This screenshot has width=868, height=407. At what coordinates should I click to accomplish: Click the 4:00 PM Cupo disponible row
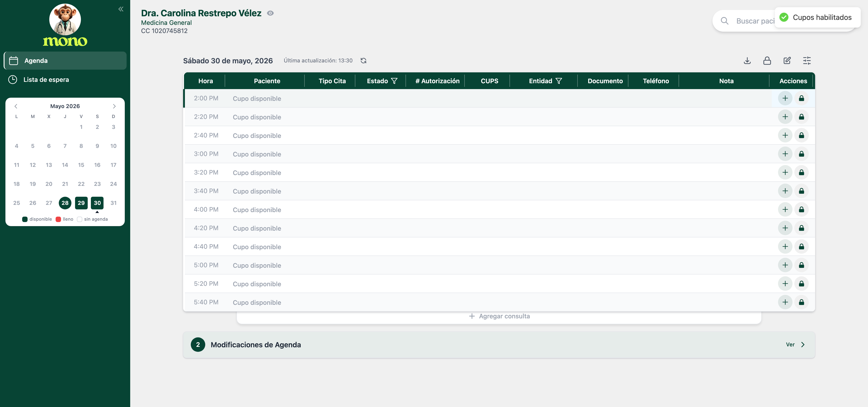(499, 210)
